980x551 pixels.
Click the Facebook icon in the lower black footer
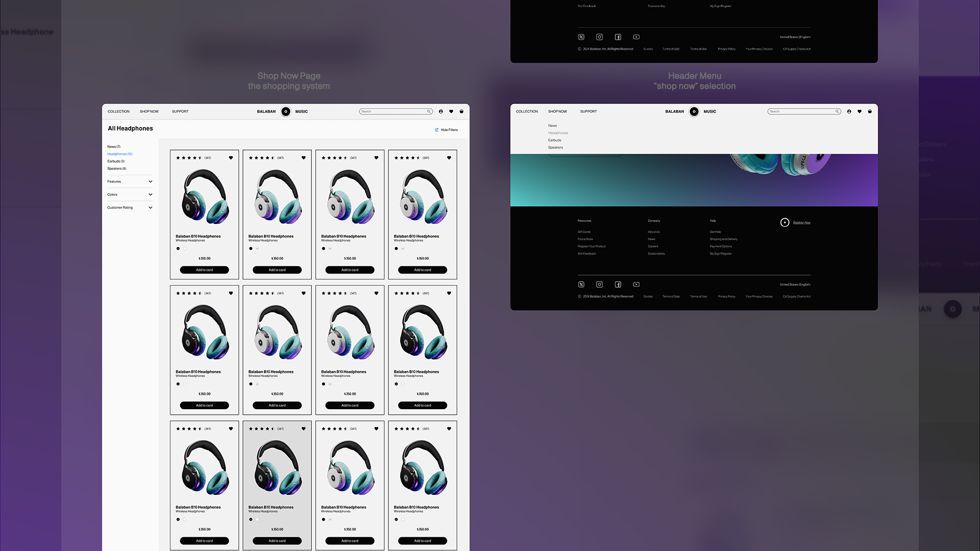point(618,285)
